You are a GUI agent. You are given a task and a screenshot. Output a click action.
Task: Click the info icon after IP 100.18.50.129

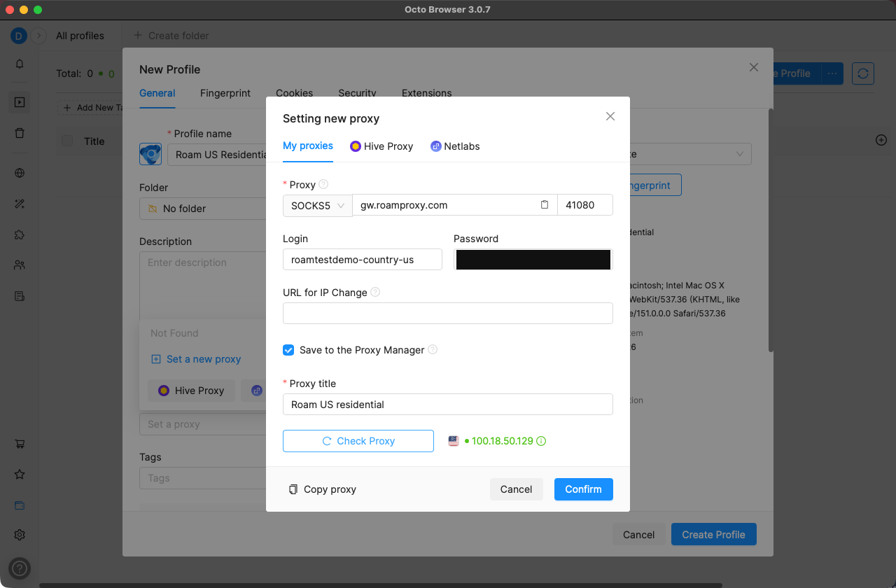(541, 441)
